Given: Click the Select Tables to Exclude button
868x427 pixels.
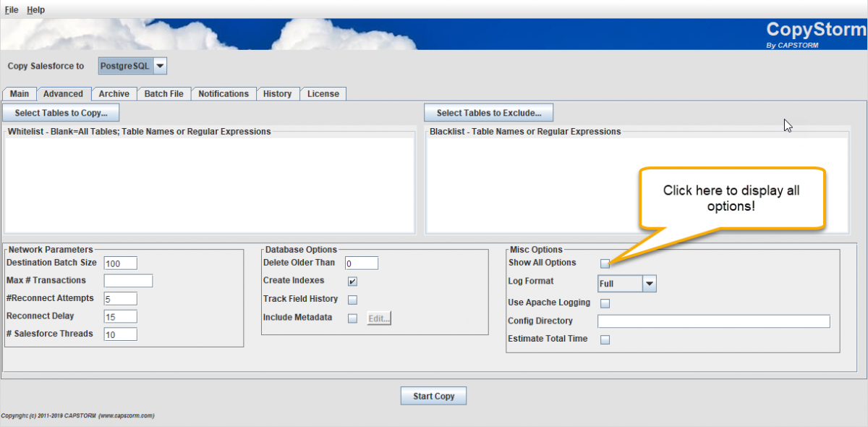Looking at the screenshot, I should point(488,112).
